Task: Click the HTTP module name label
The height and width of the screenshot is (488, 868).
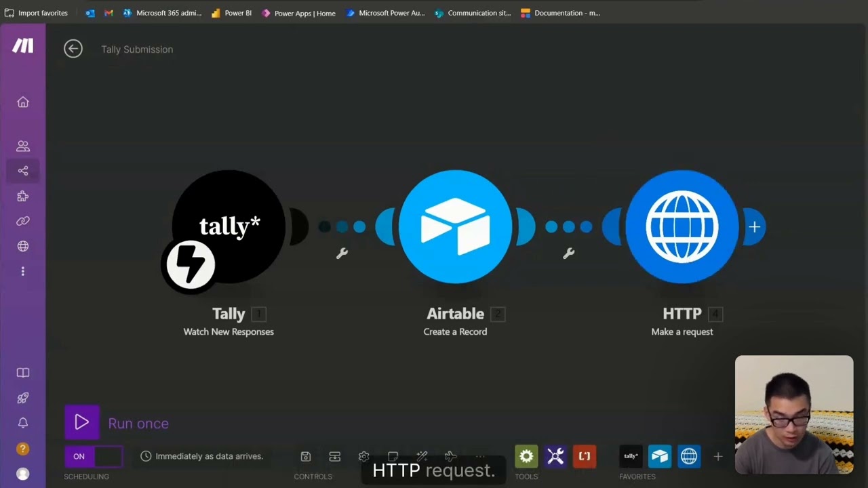Action: tap(682, 314)
